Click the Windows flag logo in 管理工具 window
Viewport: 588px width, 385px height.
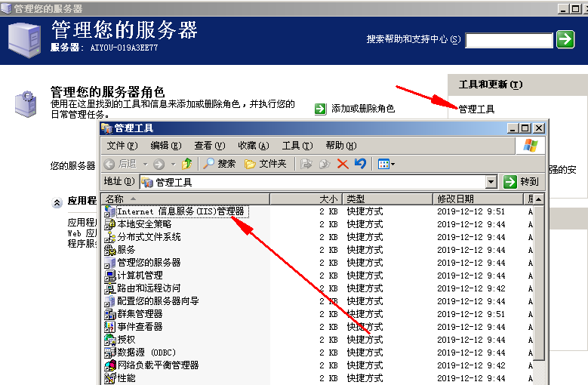[531, 146]
